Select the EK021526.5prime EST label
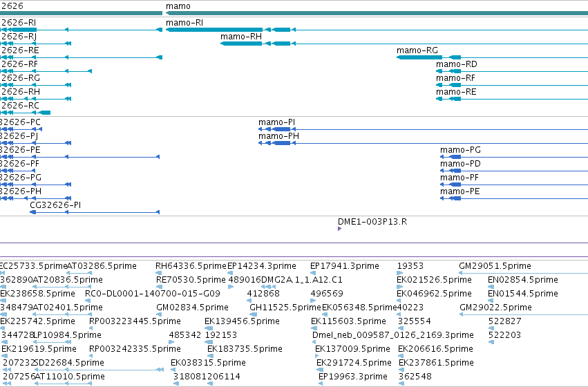 point(434,280)
